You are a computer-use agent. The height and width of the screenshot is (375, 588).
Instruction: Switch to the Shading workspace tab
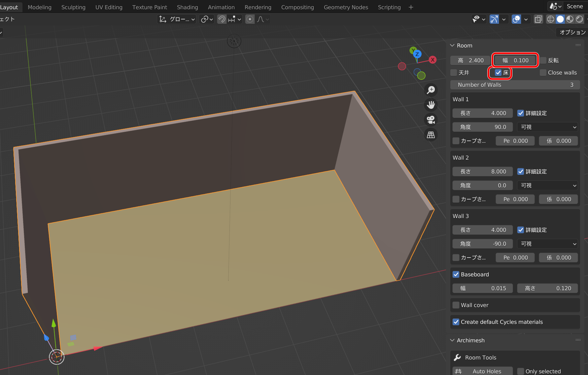pos(187,7)
